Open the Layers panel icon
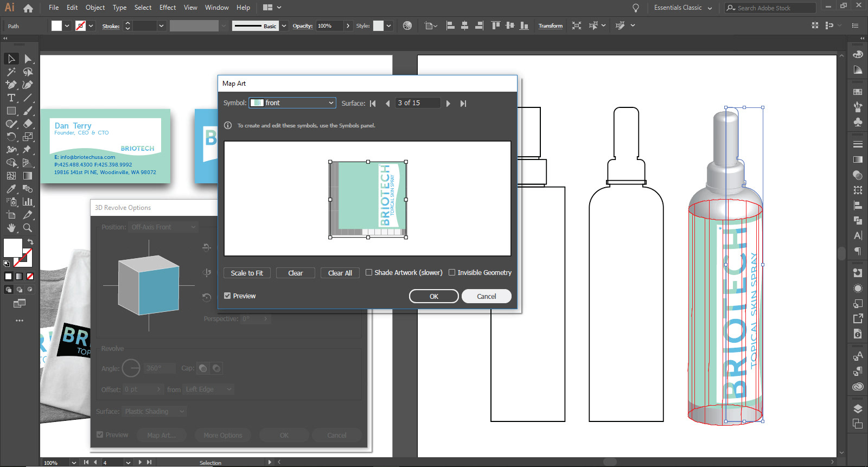Image resolution: width=868 pixels, height=467 pixels. [x=858, y=408]
